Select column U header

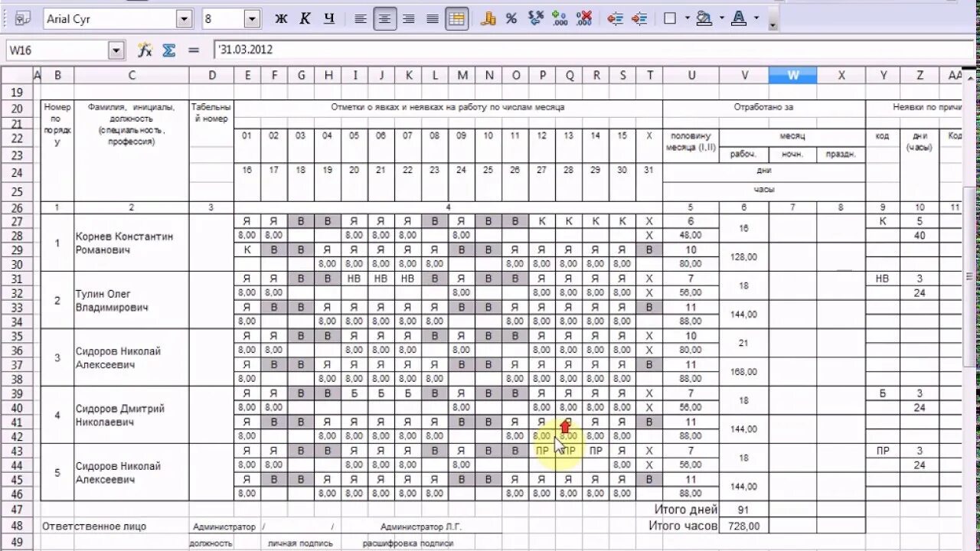[691, 75]
